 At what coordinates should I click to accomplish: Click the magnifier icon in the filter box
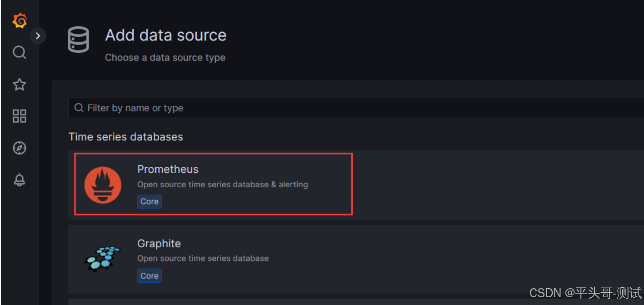[79, 108]
